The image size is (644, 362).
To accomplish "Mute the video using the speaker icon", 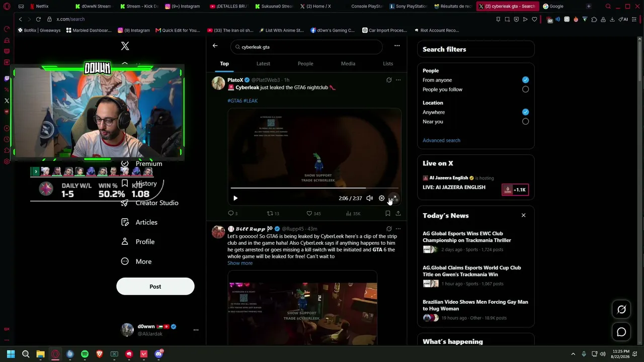I will click(369, 198).
